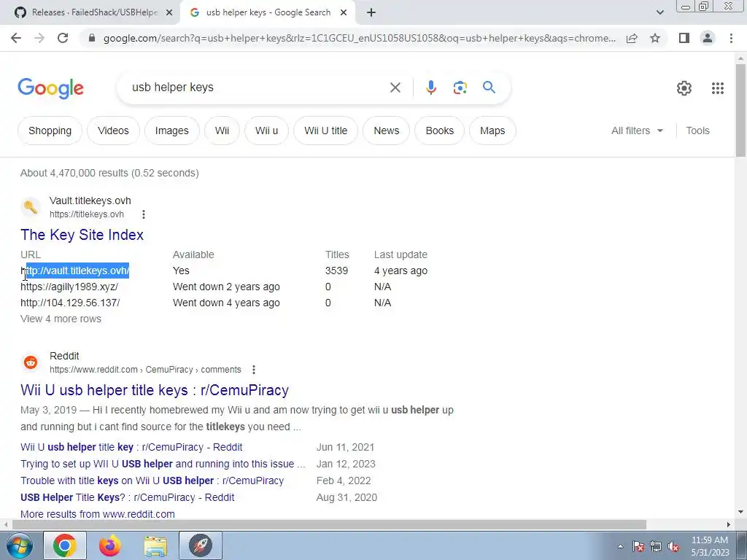Search by image with the camera lens icon
This screenshot has height=560, width=747.
[x=460, y=87]
